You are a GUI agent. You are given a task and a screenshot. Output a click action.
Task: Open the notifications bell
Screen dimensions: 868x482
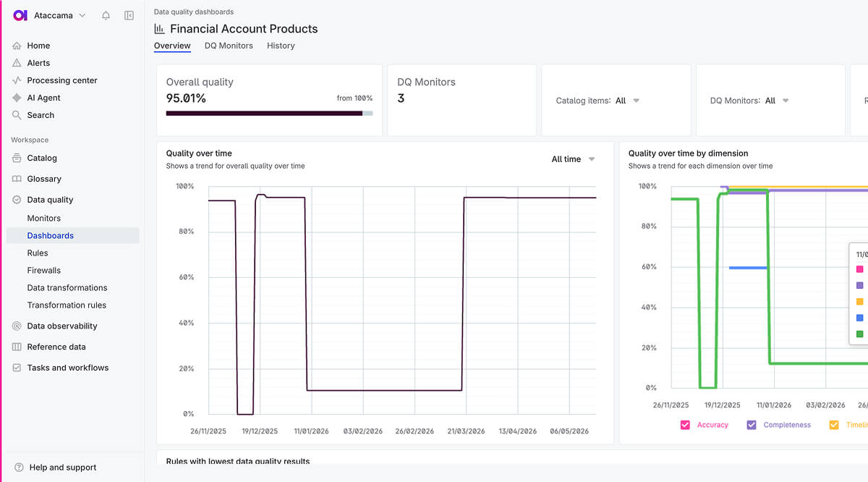tap(106, 15)
